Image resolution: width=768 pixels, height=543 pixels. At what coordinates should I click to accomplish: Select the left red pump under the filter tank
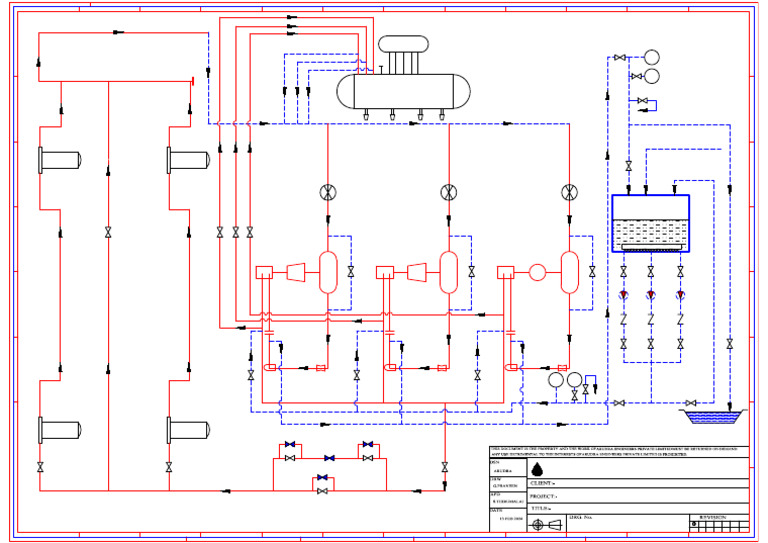(x=624, y=295)
